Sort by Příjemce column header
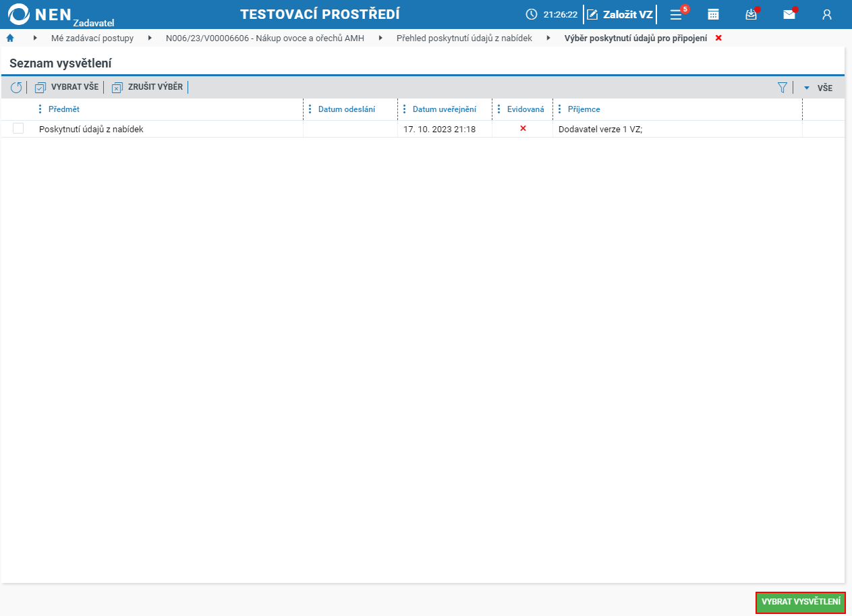This screenshot has width=852, height=616. [x=584, y=109]
